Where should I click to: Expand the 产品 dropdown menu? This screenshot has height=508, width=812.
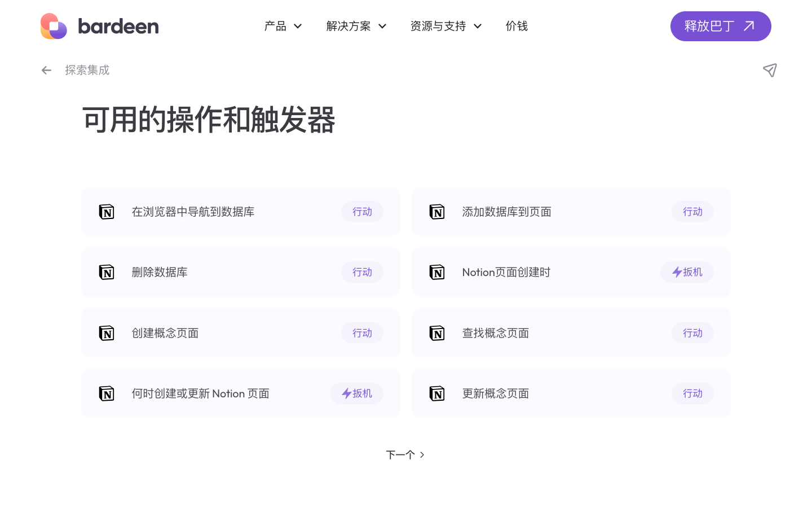tap(283, 26)
